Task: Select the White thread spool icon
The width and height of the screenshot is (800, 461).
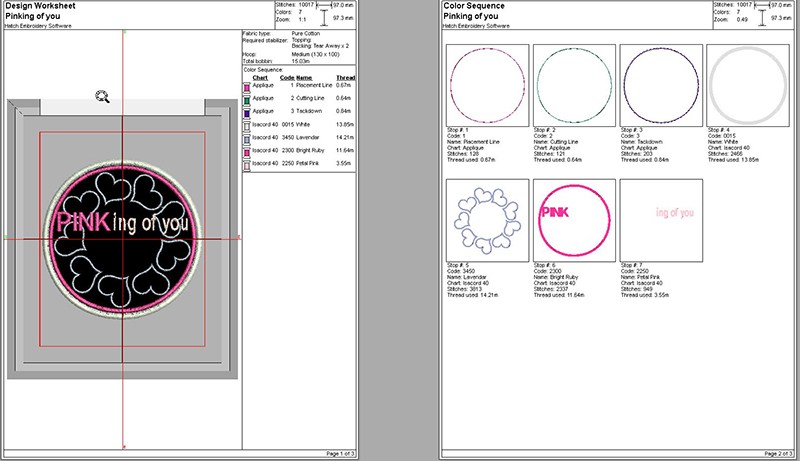Action: (247, 124)
